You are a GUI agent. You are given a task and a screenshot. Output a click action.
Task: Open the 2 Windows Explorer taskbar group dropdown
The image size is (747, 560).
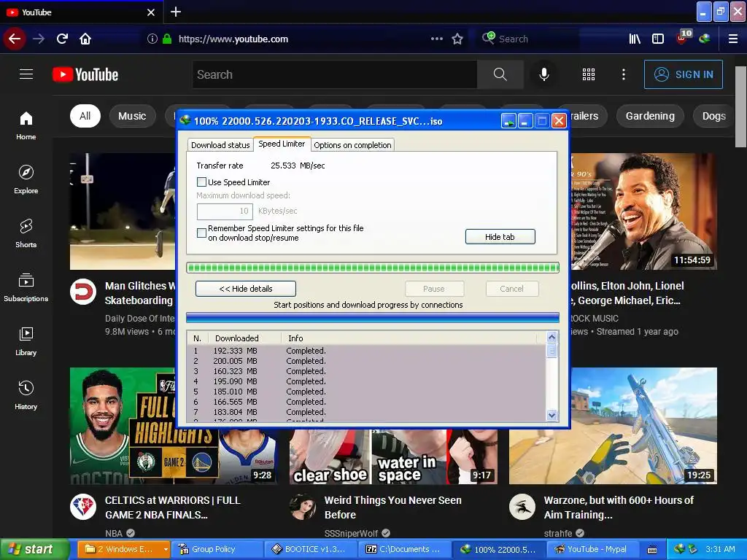click(x=166, y=549)
